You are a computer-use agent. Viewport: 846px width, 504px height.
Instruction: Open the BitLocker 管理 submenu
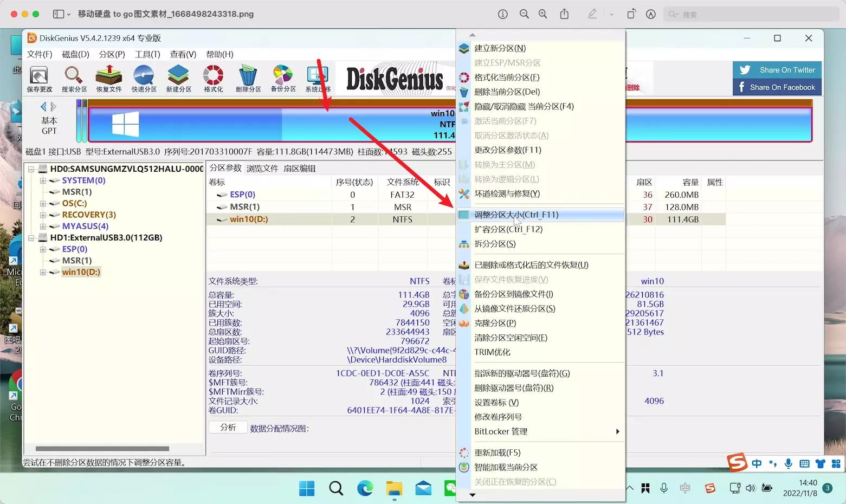coord(500,431)
